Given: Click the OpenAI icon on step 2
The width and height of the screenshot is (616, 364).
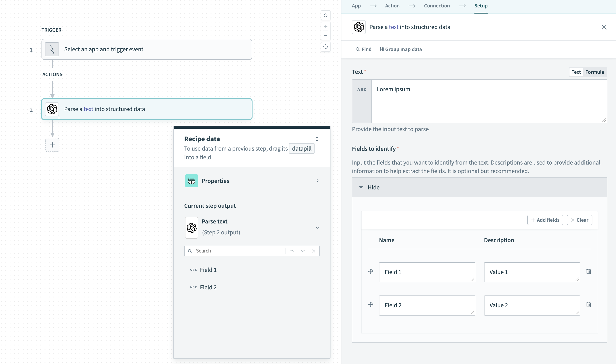Looking at the screenshot, I should (52, 109).
